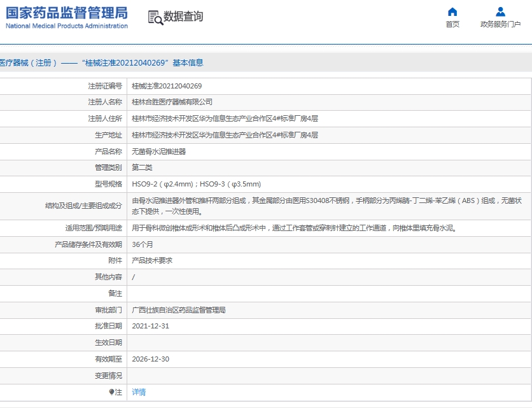This screenshot has height=408, width=532.
Task: Select the 36个月 validity value
Action: (x=143, y=244)
